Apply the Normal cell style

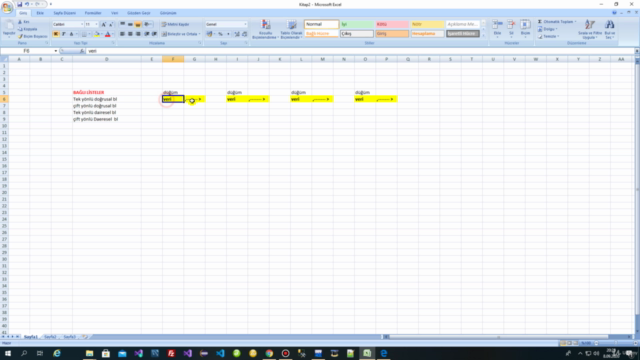coord(321,24)
